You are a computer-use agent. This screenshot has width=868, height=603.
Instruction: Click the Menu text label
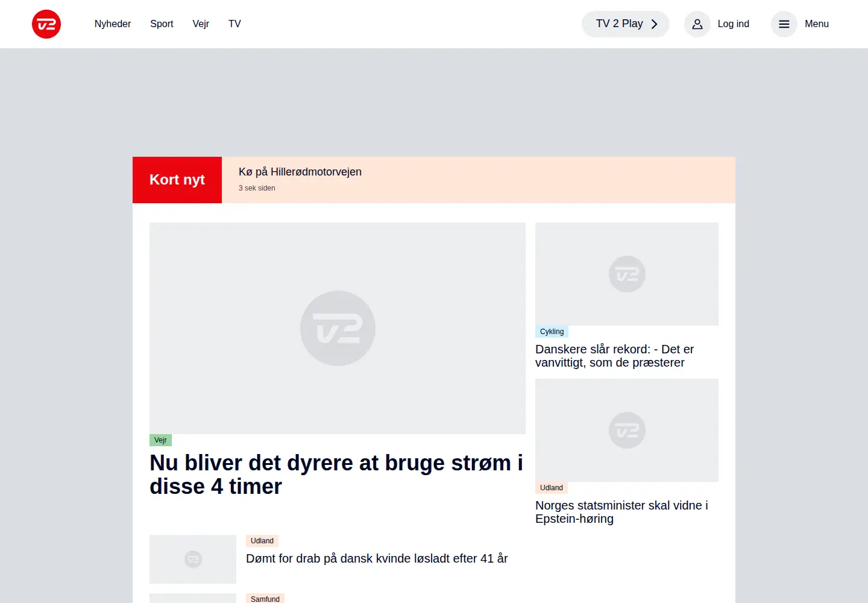[x=817, y=24]
